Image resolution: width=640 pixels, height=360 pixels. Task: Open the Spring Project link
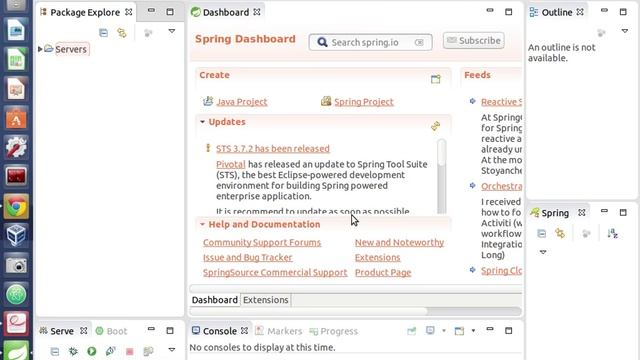[364, 102]
